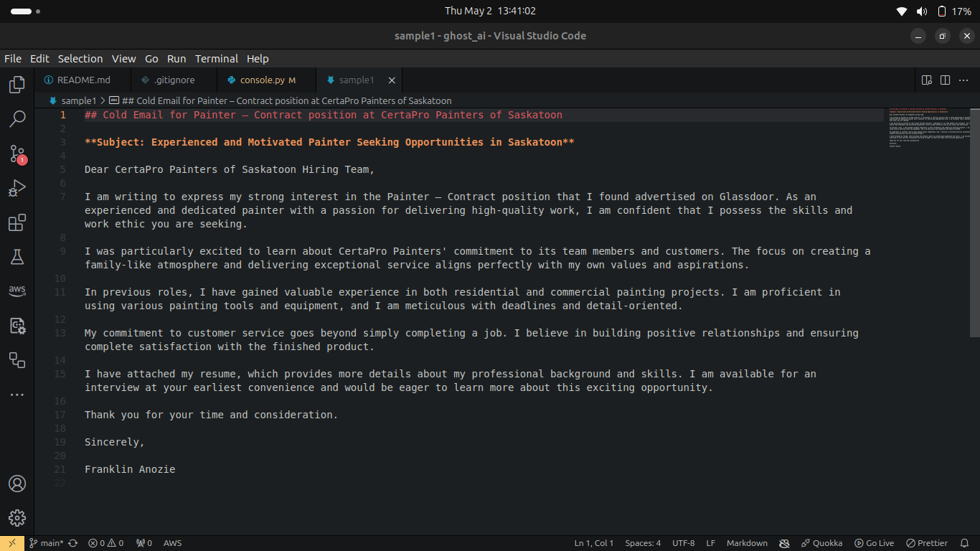The image size is (980, 551).
Task: Switch to the README.md tab
Action: pos(83,80)
